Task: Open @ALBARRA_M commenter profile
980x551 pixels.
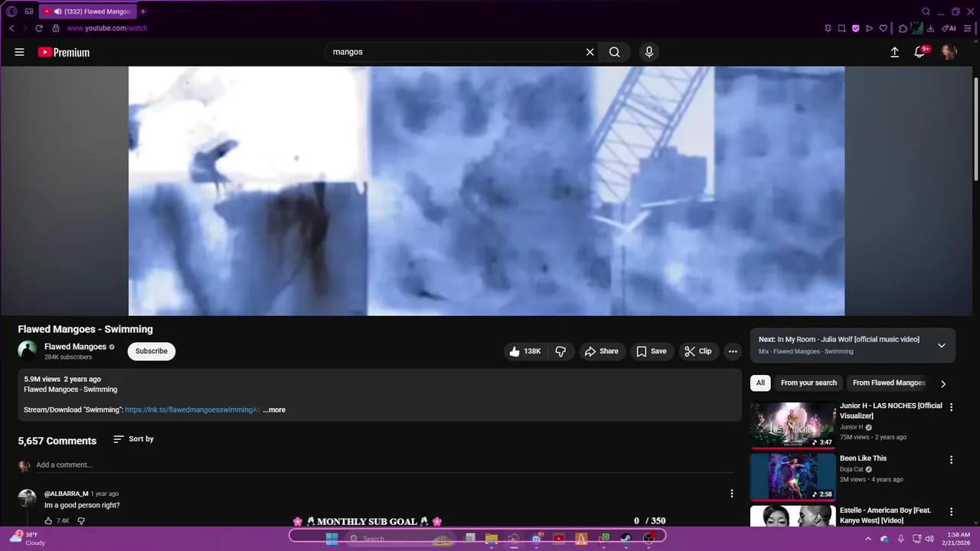Action: tap(66, 494)
